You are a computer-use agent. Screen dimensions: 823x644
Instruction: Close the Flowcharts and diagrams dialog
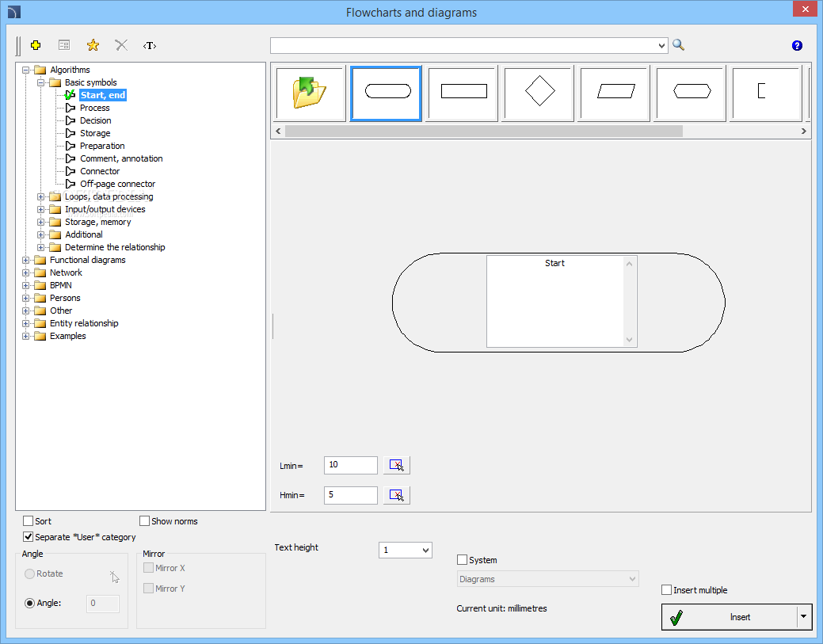tap(805, 9)
